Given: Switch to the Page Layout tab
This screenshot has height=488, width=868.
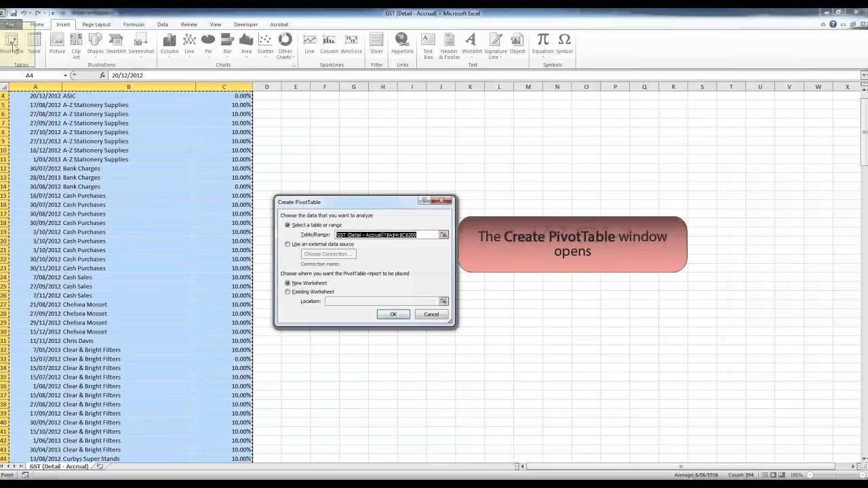Looking at the screenshot, I should pos(96,24).
